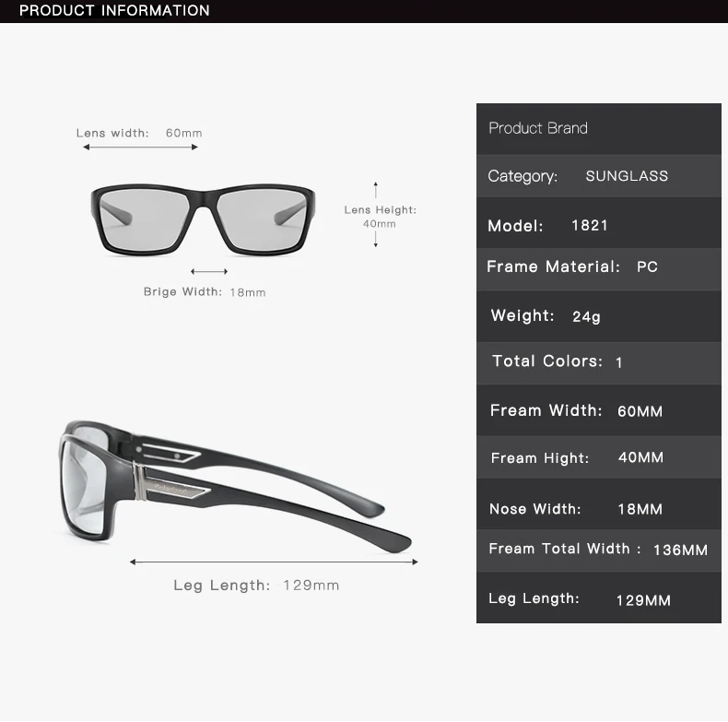
Task: Click the Lens width 60mm label
Action: click(x=139, y=133)
